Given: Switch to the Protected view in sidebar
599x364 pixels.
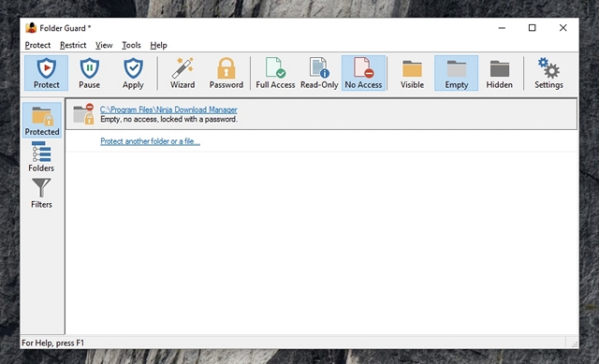Looking at the screenshot, I should (42, 120).
